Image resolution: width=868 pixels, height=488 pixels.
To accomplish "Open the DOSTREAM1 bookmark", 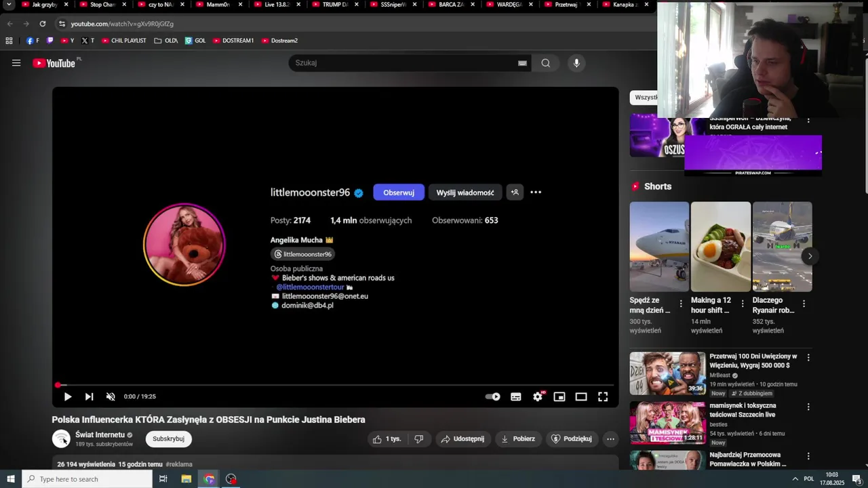I will [233, 41].
